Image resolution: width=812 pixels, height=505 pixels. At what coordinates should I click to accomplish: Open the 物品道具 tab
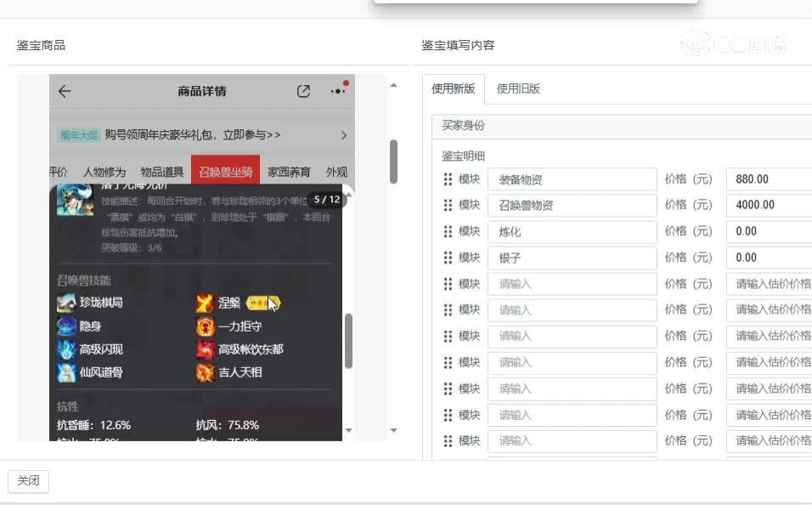pos(162,172)
